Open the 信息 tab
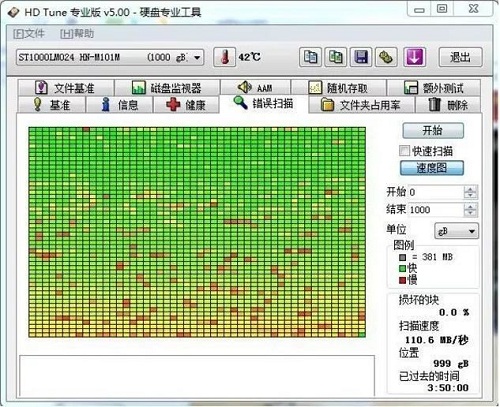500x407 pixels. 119,105
